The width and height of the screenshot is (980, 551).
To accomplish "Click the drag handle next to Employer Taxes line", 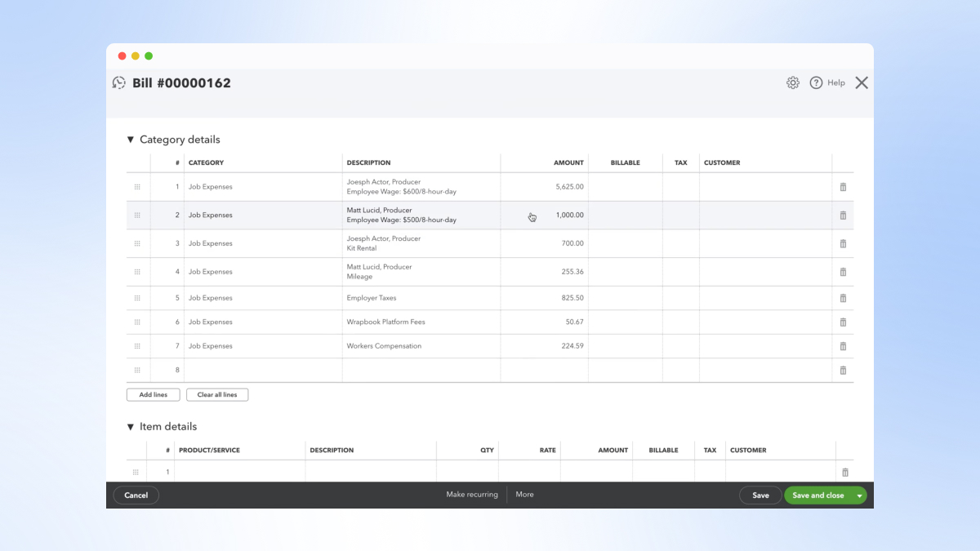I will click(137, 297).
